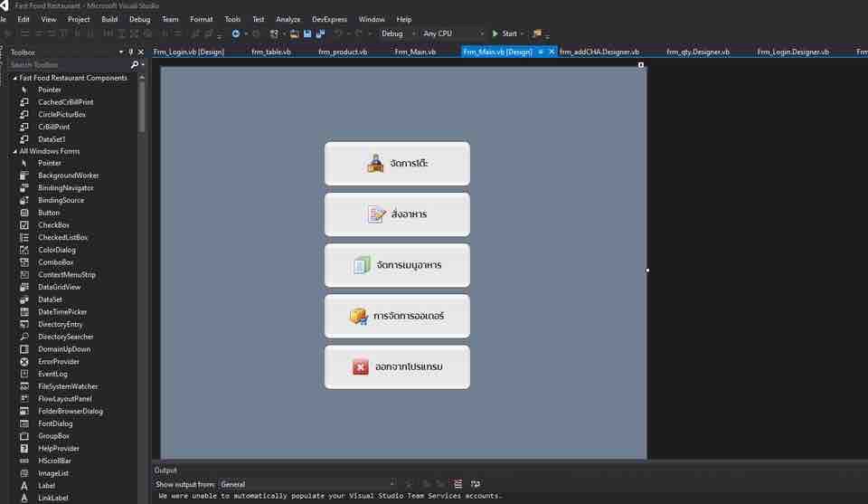Select the CirclePictureBox component icon

pyautogui.click(x=24, y=115)
